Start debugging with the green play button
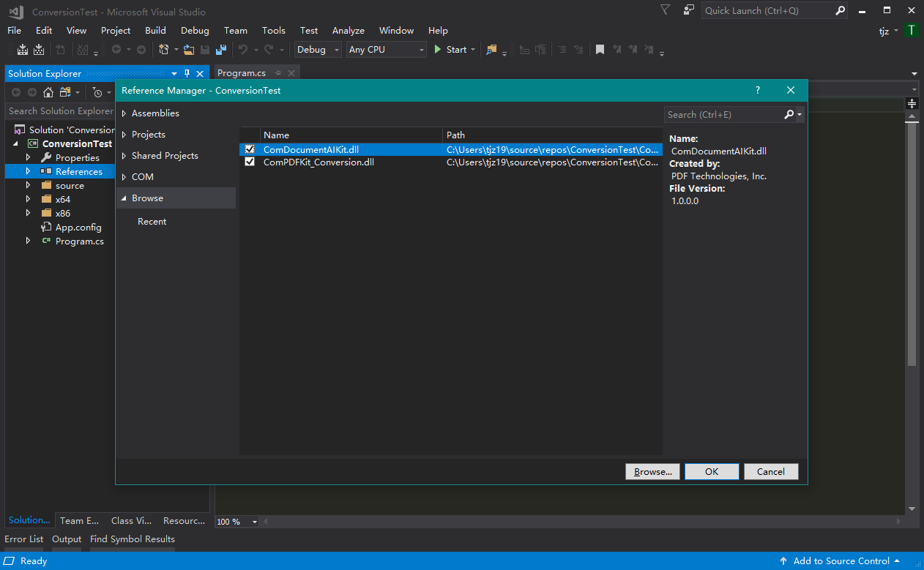 tap(438, 50)
